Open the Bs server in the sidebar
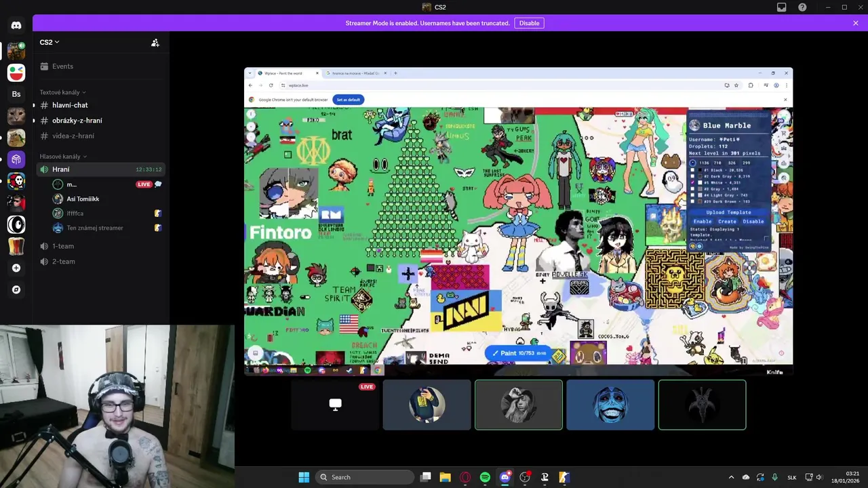Screen dimensions: 868x488 [16, 94]
